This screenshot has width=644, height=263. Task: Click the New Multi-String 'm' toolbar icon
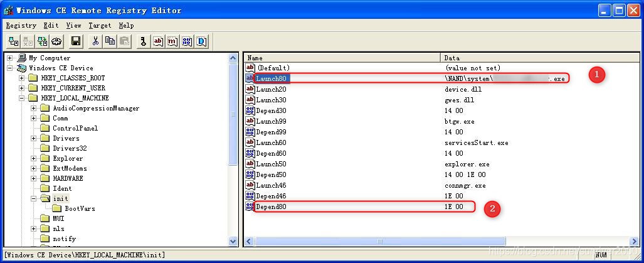[x=172, y=41]
